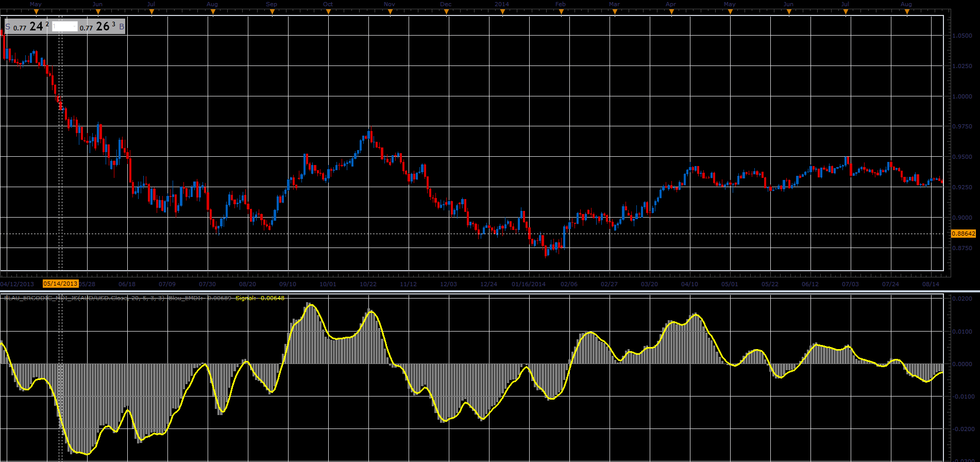Click the 1.0500 price axis label
This screenshot has width=980, height=462.
point(962,36)
